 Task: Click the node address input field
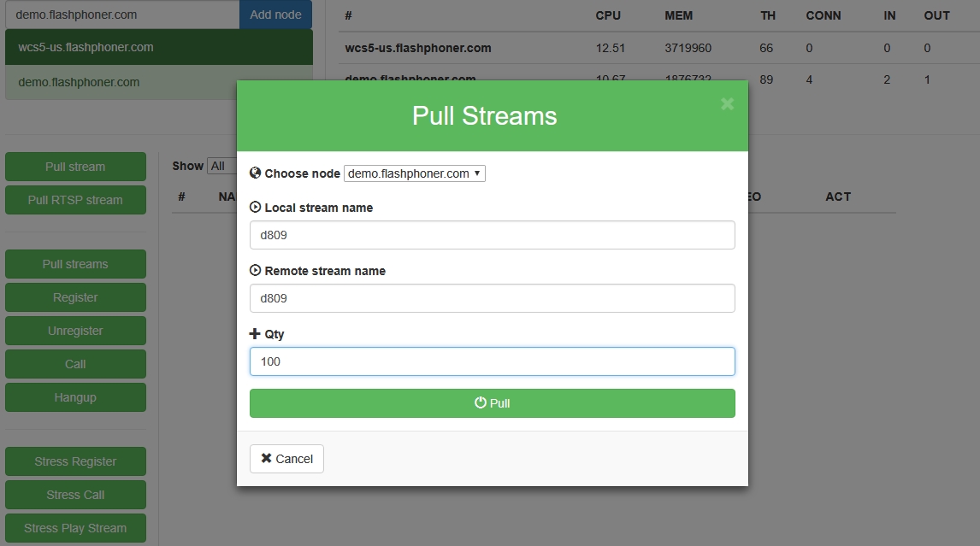pyautogui.click(x=120, y=15)
